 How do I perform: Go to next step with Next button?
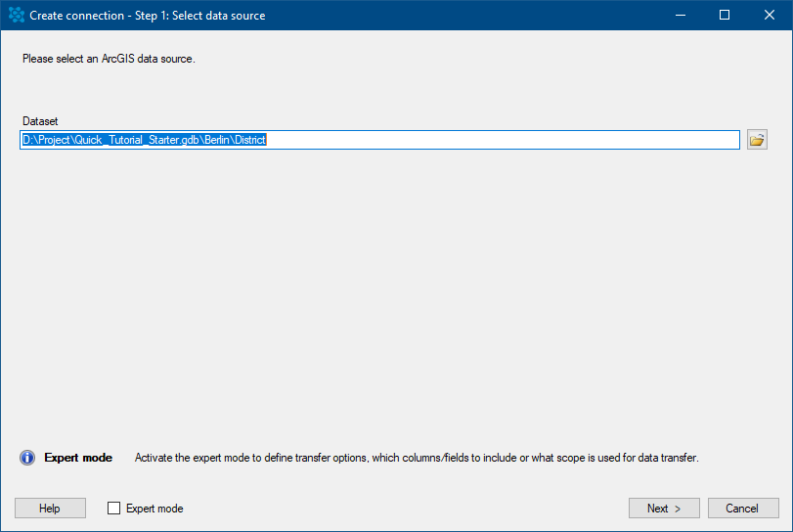tap(664, 509)
